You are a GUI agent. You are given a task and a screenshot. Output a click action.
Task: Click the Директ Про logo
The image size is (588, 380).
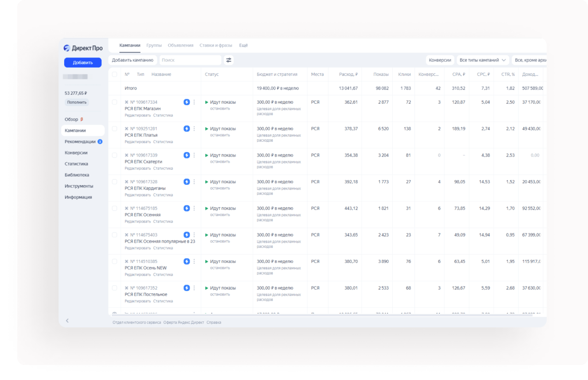point(83,48)
